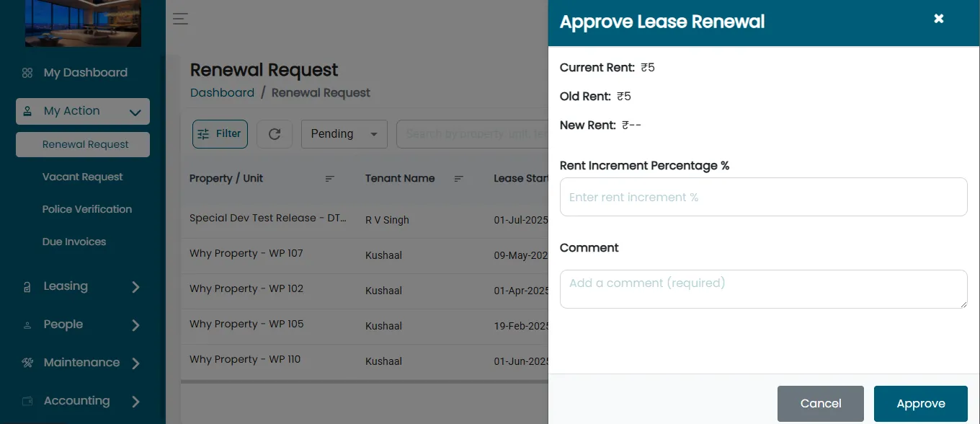The image size is (980, 424).
Task: Click the search by property field
Action: coord(472,134)
